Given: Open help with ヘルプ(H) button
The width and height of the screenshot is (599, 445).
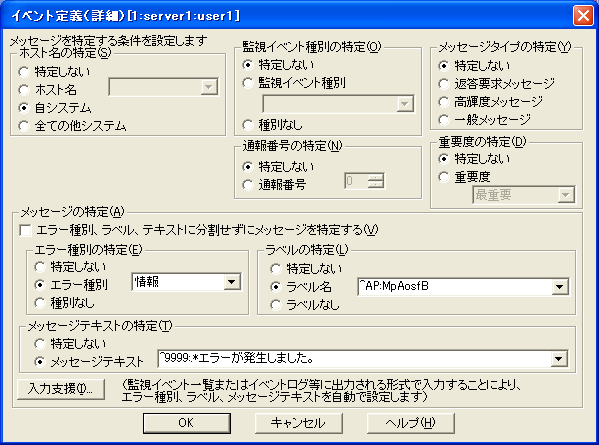Looking at the screenshot, I should [411, 423].
